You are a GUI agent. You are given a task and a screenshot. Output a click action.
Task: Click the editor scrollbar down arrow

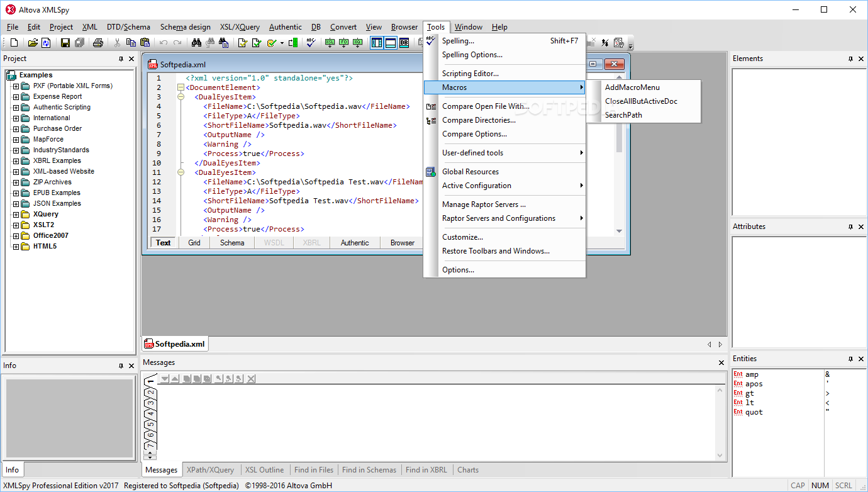[620, 231]
